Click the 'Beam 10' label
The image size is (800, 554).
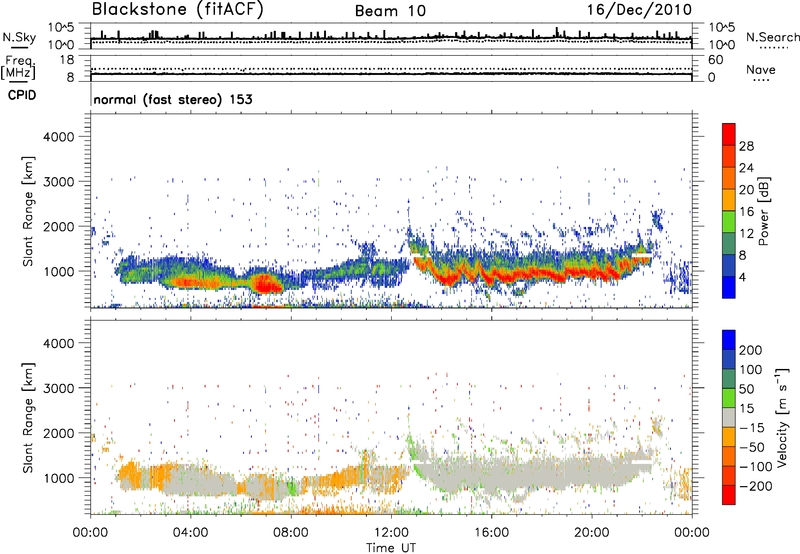pyautogui.click(x=390, y=11)
